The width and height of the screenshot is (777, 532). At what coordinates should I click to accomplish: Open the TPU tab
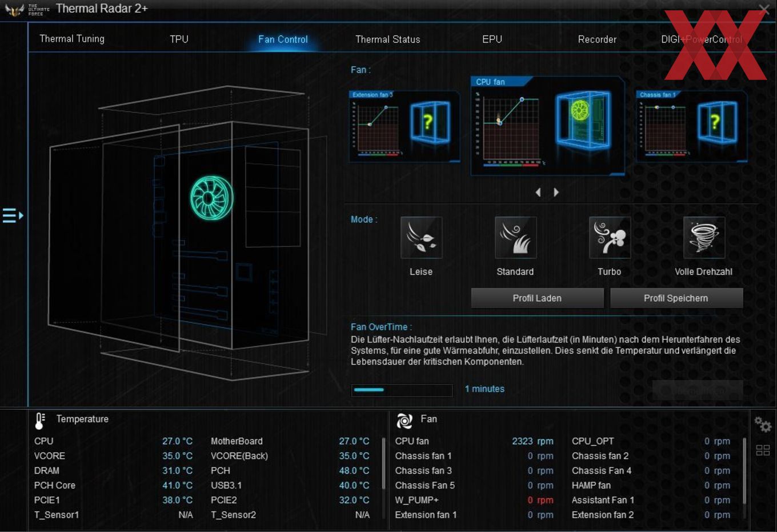(x=179, y=39)
